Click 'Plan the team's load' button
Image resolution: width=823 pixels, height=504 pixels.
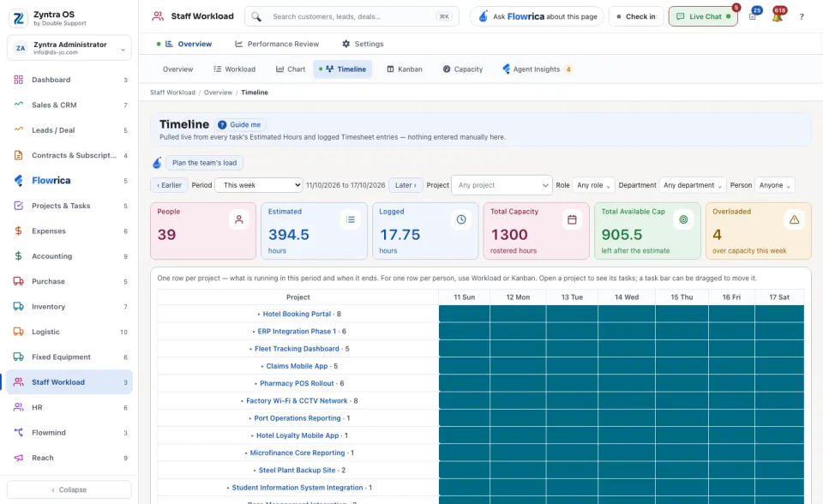point(205,163)
